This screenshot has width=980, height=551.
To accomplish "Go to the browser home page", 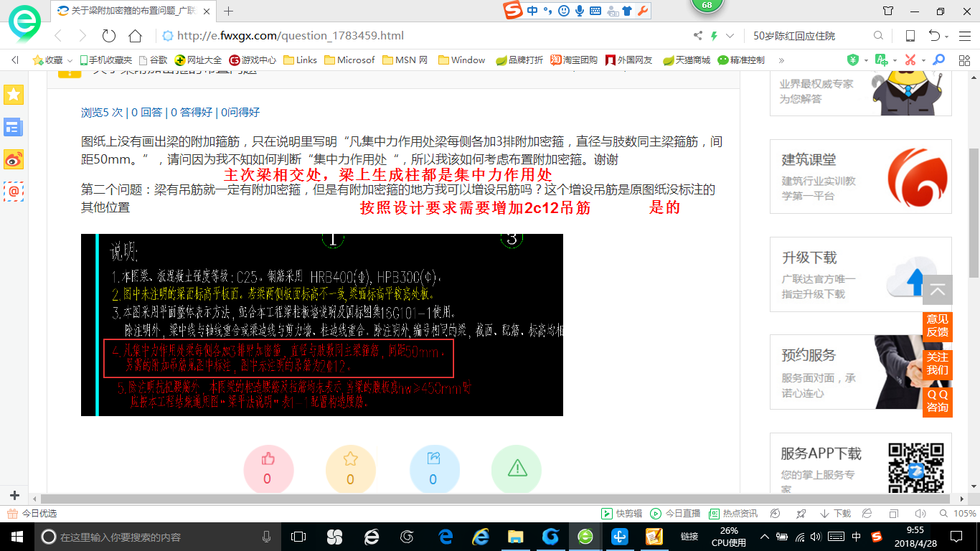I will pyautogui.click(x=135, y=36).
